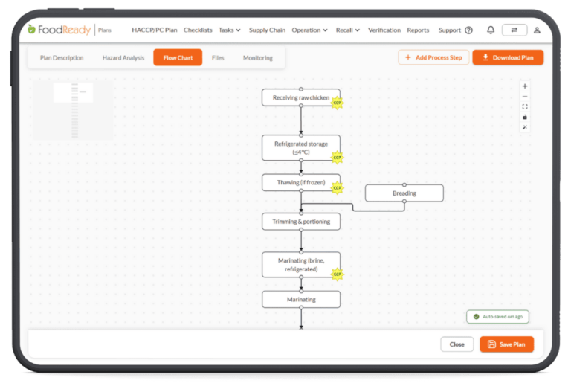Viewport: 571px width, 392px height.
Task: Open the user profile icon
Action: pyautogui.click(x=537, y=30)
